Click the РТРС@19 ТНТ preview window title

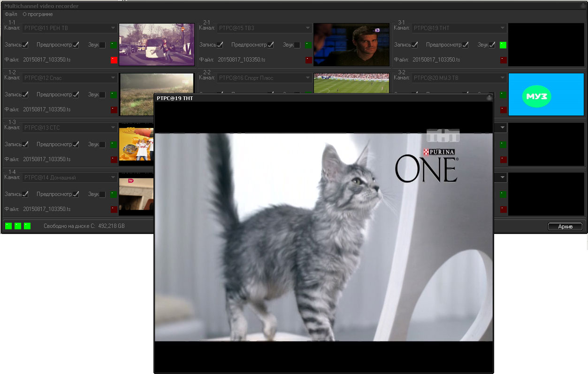click(x=175, y=98)
